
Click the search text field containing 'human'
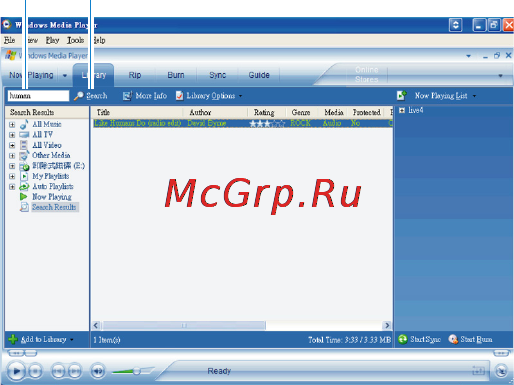tap(38, 96)
